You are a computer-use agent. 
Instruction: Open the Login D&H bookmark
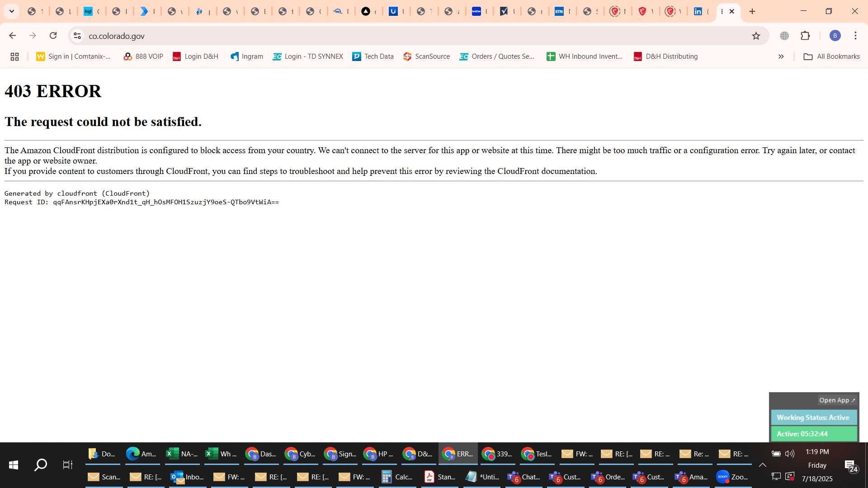195,56
